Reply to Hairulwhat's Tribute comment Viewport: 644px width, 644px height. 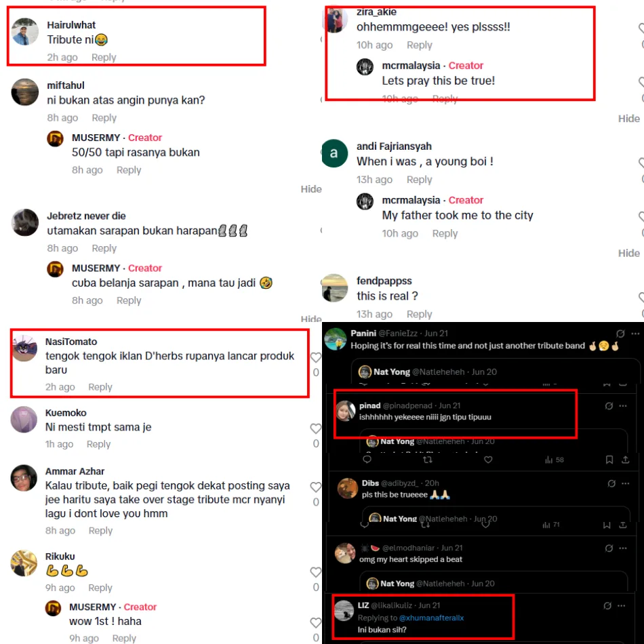coord(104,58)
